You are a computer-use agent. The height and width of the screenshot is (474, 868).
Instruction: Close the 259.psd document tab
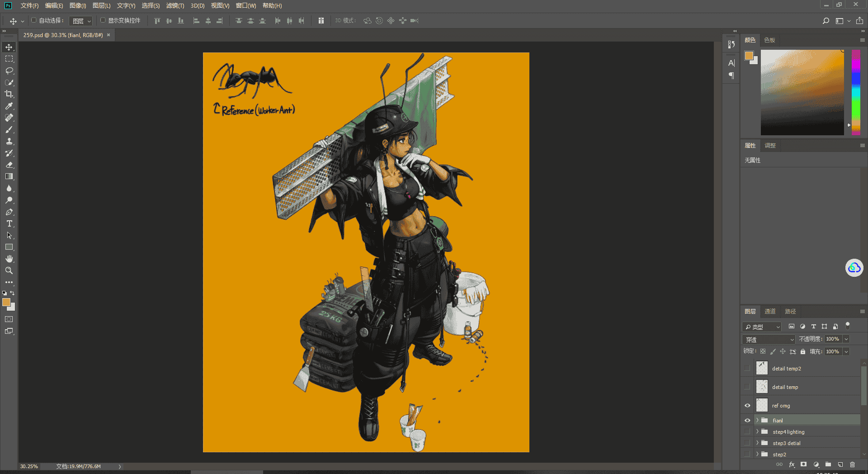108,35
